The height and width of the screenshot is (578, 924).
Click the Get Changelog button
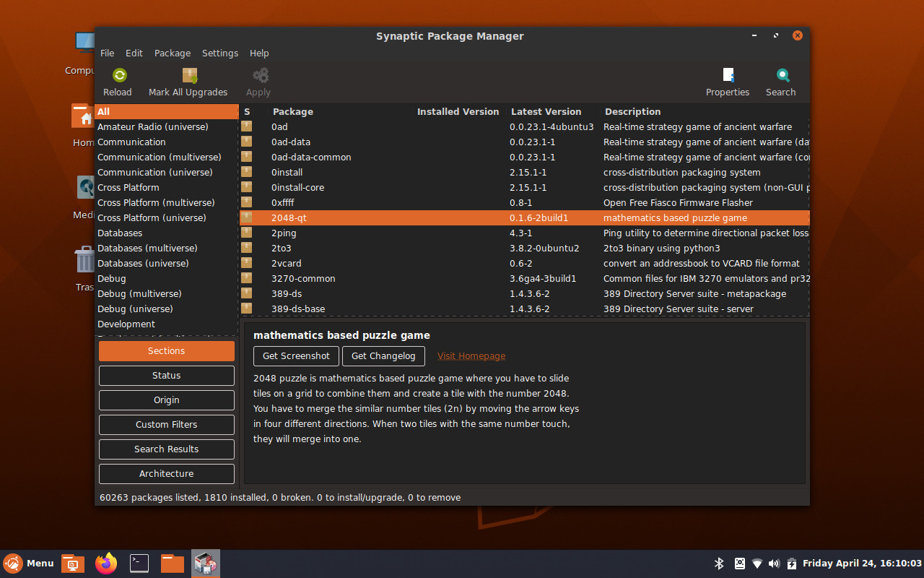click(383, 356)
